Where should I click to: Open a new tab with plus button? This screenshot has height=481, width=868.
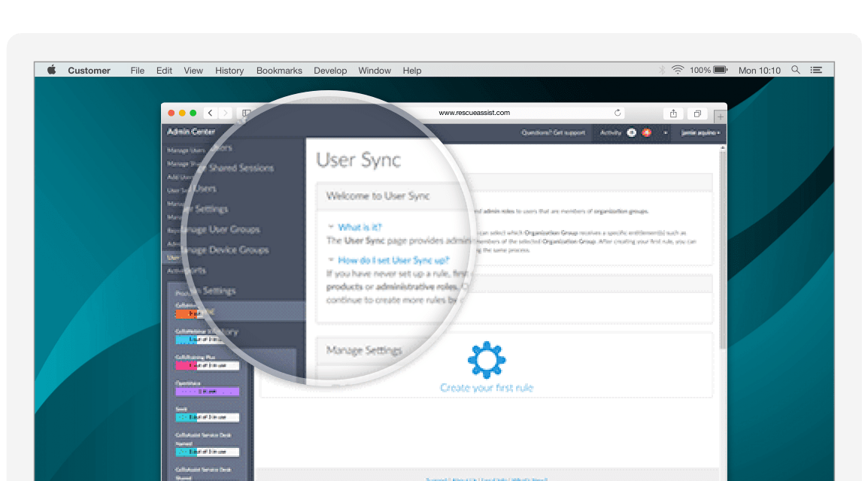(720, 116)
